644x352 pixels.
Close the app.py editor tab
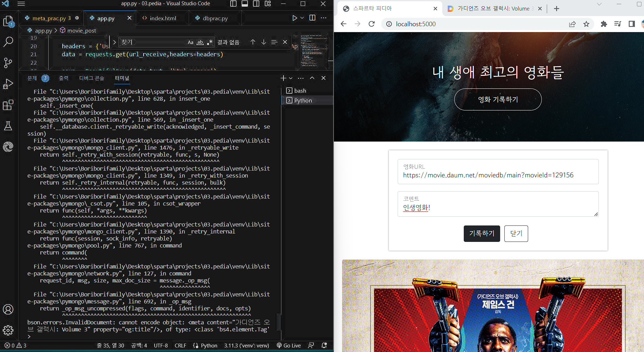(x=129, y=18)
